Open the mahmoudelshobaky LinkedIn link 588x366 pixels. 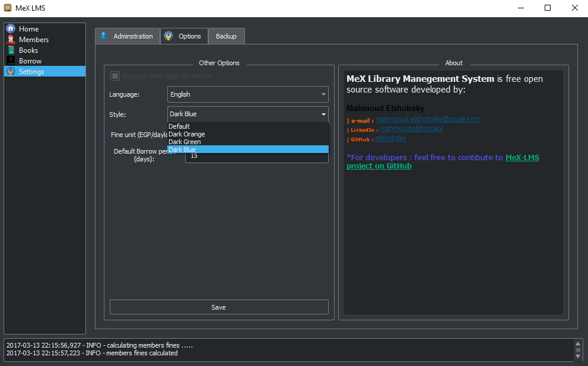point(411,129)
